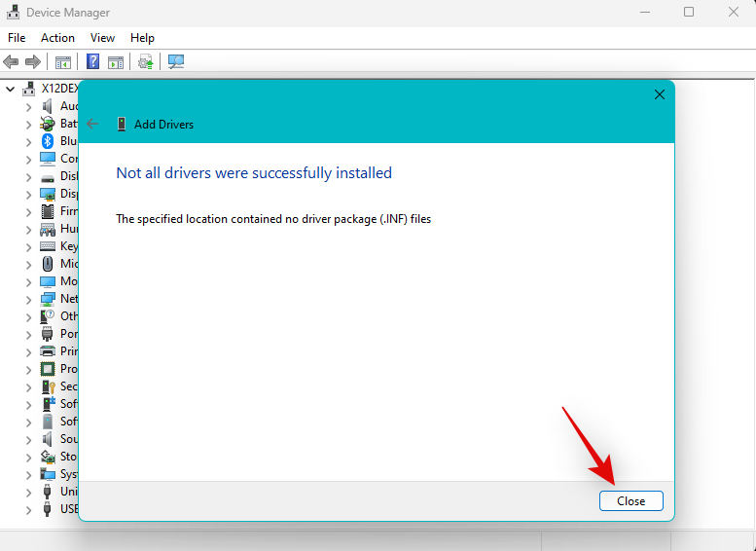The height and width of the screenshot is (551, 756).
Task: Click the storage controllers icon beside Sto
Action: 48,457
